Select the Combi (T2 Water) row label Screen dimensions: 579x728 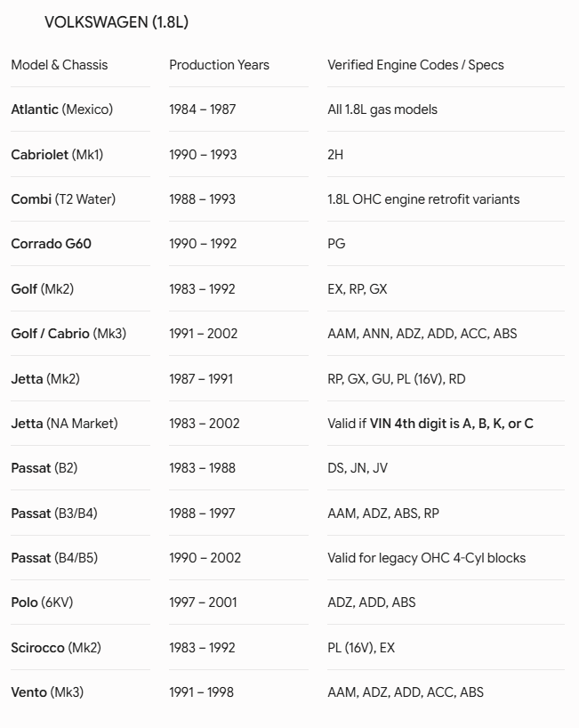coord(63,199)
